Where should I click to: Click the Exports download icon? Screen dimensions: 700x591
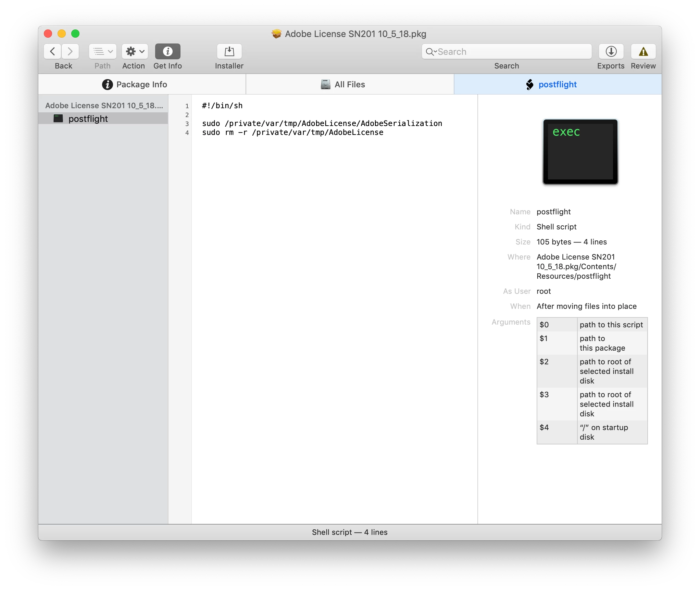click(x=611, y=51)
